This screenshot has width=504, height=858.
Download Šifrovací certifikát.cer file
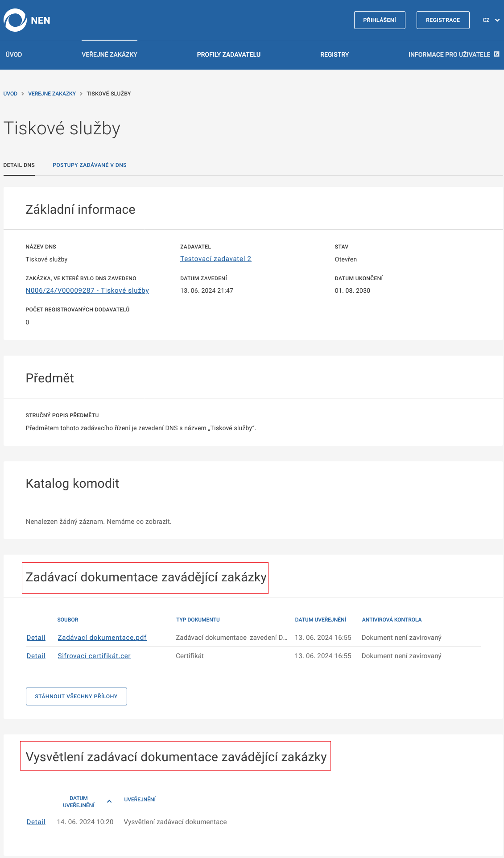94,655
